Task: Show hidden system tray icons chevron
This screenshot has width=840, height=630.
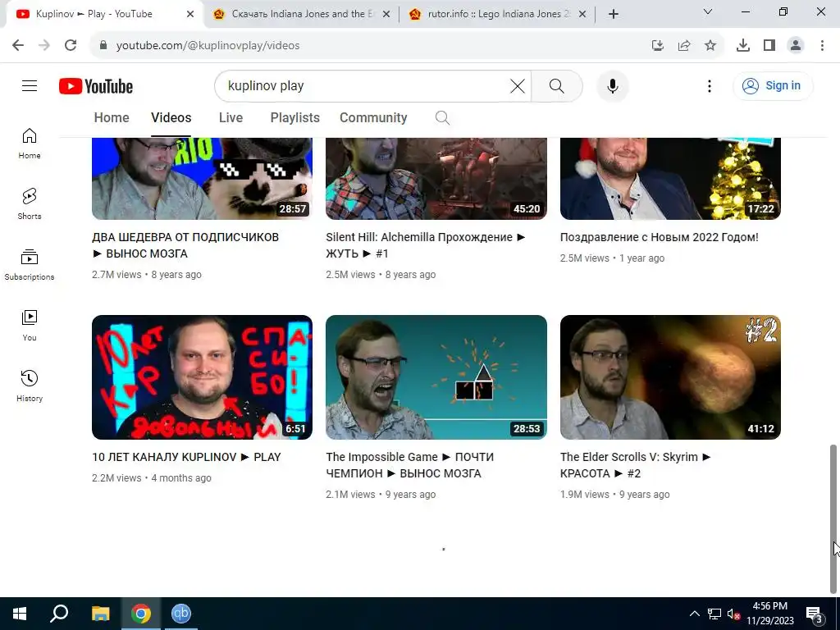Action: 694,614
